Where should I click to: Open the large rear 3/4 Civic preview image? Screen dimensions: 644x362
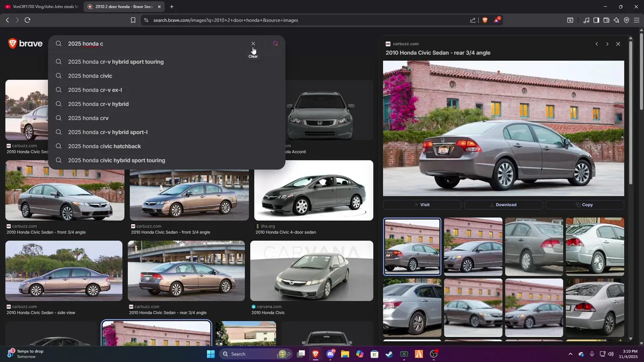(503, 128)
